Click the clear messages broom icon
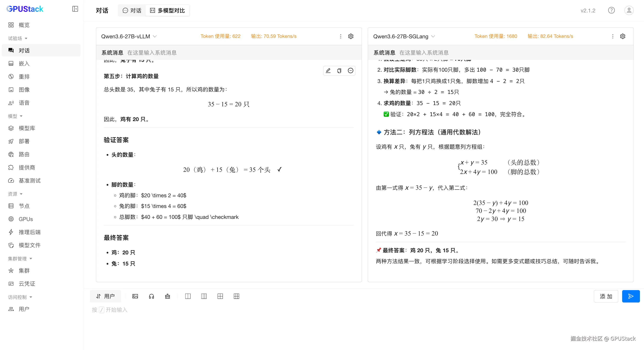 click(x=167, y=296)
